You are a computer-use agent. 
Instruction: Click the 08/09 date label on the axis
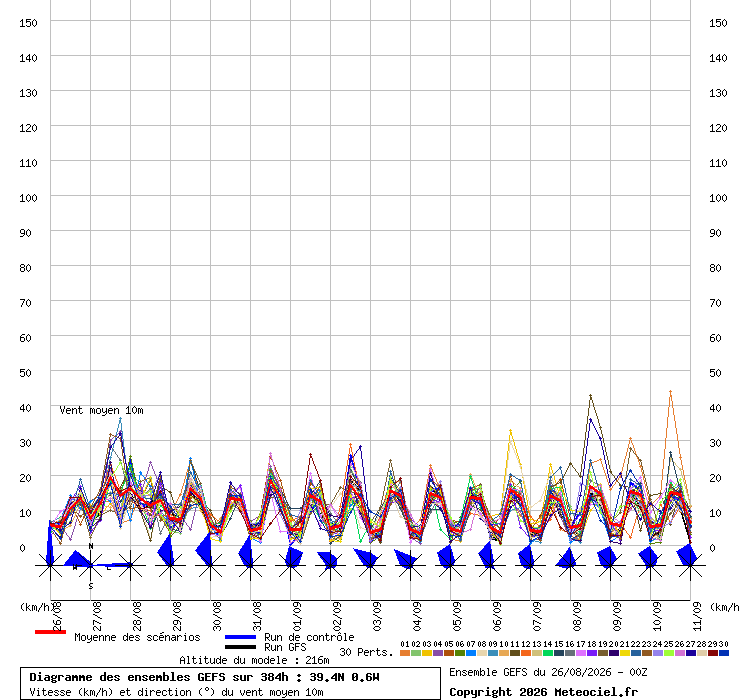577,616
